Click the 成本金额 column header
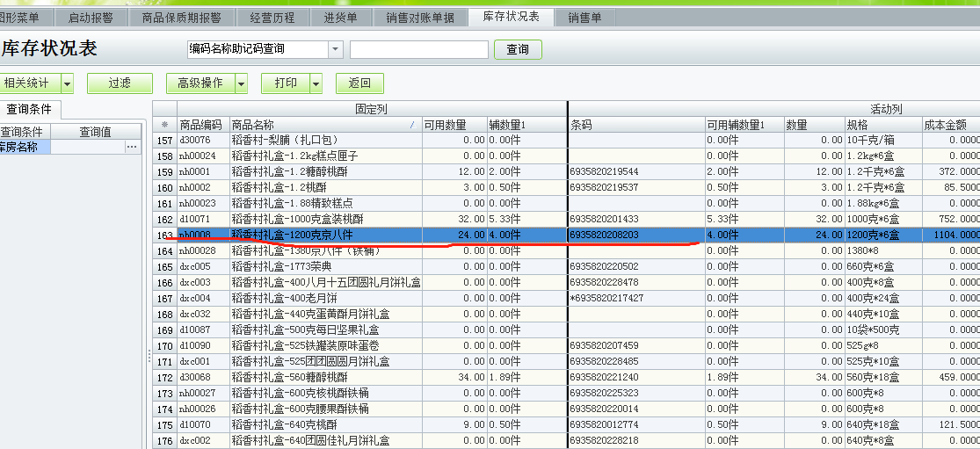Screen dimensions: 980x449 pyautogui.click(x=951, y=125)
